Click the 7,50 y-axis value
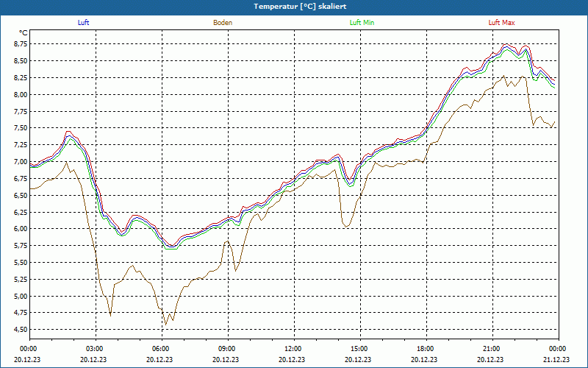 click(x=20, y=128)
